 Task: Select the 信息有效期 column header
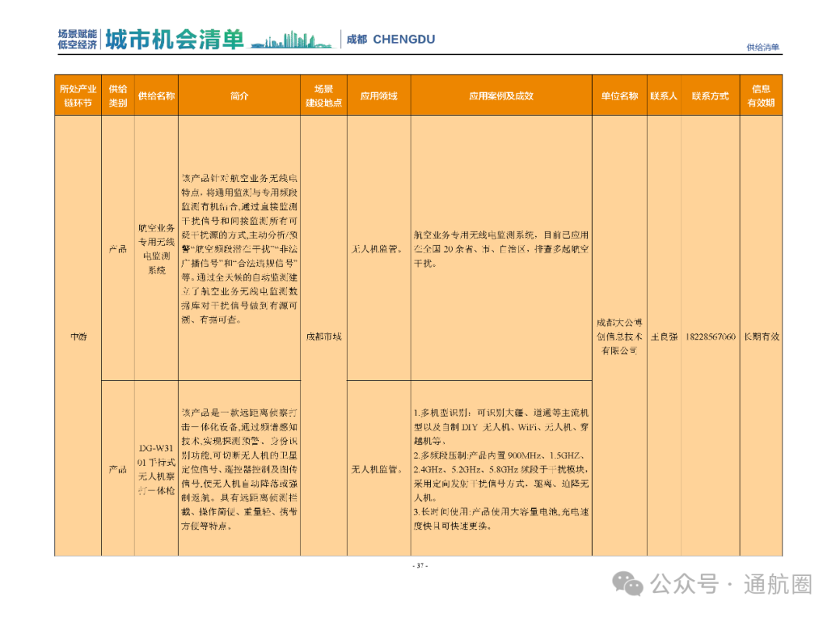[761, 96]
